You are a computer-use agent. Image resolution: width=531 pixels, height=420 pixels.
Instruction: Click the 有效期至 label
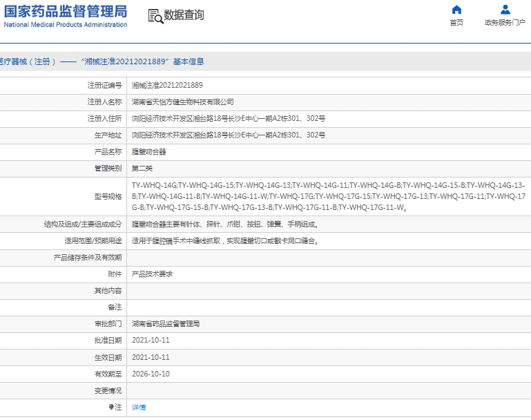(108, 374)
